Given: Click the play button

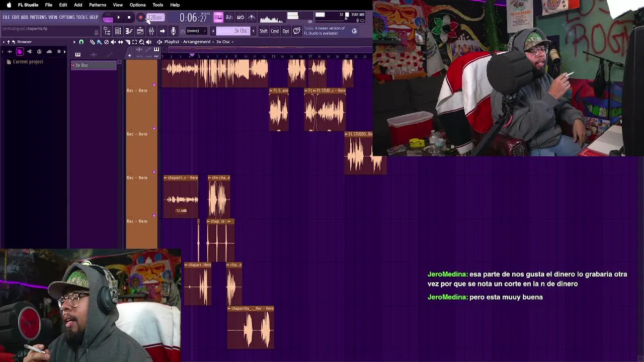Looking at the screenshot, I should [119, 17].
